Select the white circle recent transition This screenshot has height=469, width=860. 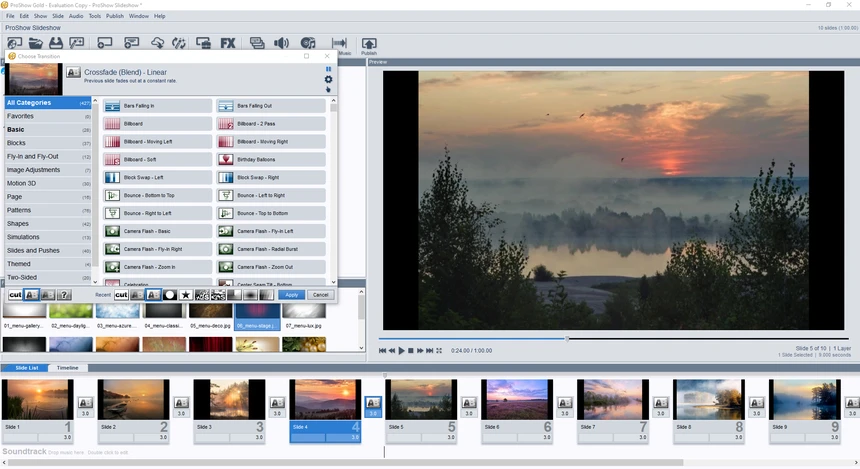(169, 295)
